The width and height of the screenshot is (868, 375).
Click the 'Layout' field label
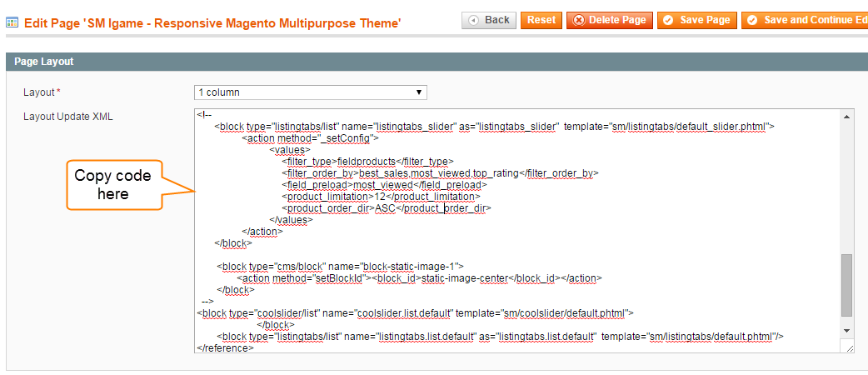click(x=39, y=92)
